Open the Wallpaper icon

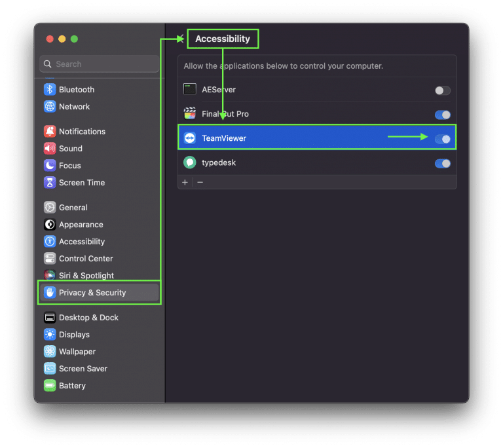pyautogui.click(x=50, y=352)
